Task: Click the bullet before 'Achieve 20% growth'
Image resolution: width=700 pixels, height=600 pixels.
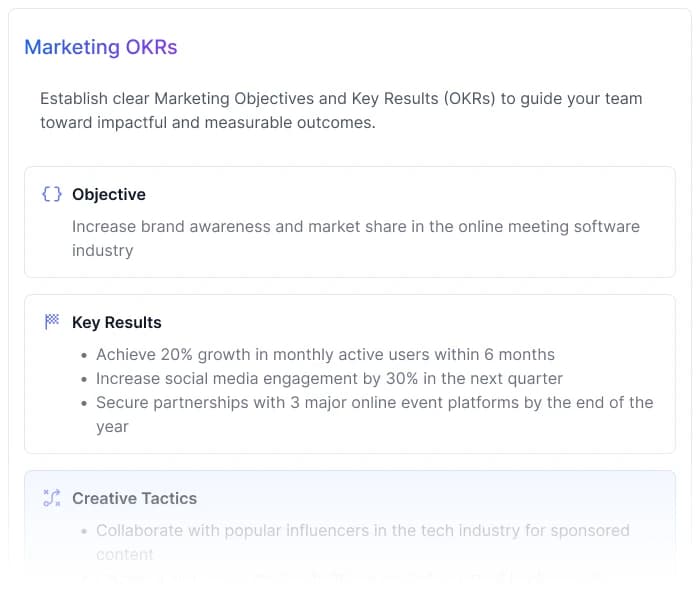Action: [x=83, y=355]
